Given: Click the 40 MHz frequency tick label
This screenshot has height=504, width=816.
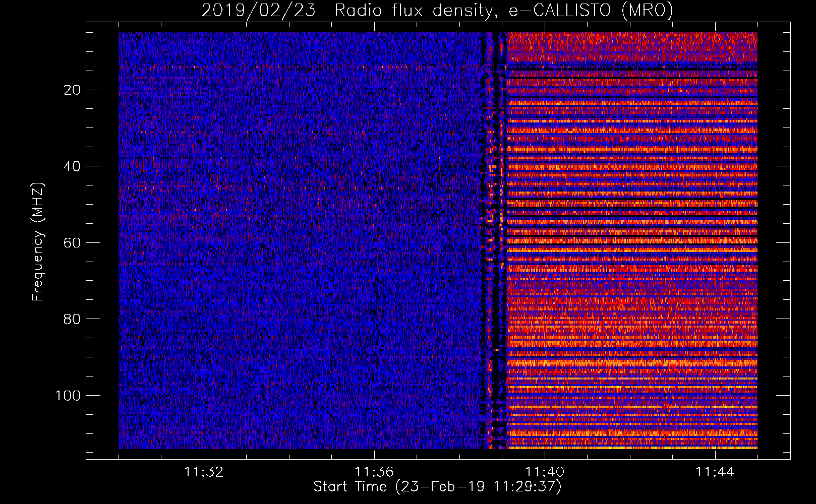Looking at the screenshot, I should 73,166.
